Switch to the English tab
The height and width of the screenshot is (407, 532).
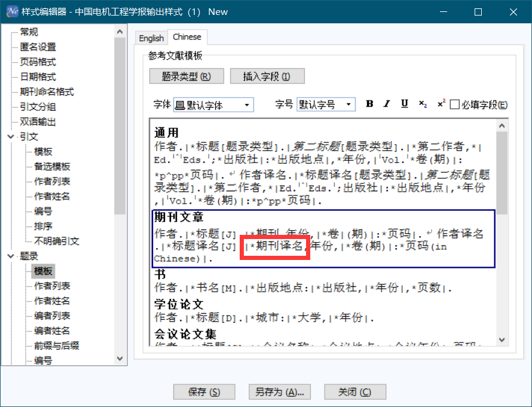151,38
